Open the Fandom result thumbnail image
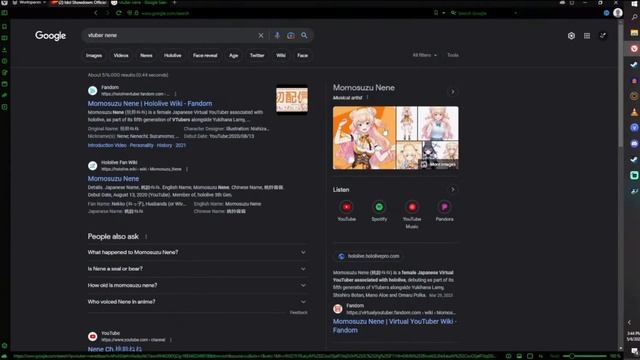Viewport: 640px width, 360px height. tap(292, 100)
